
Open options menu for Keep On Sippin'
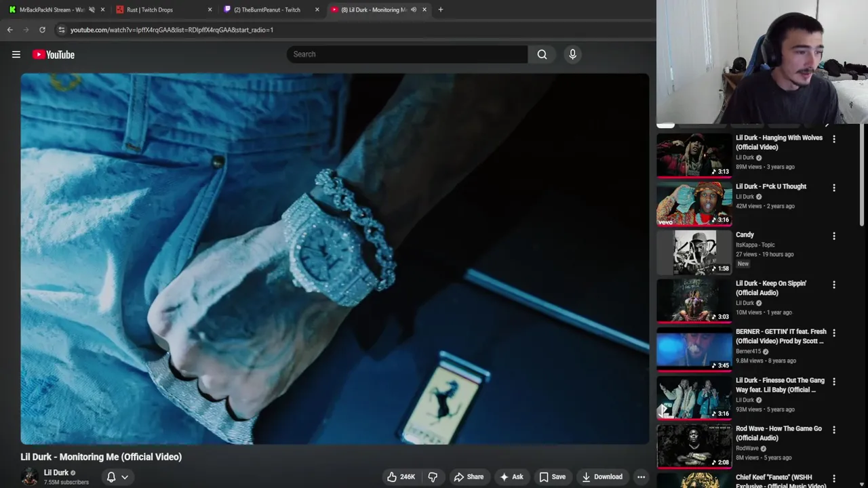pyautogui.click(x=834, y=285)
